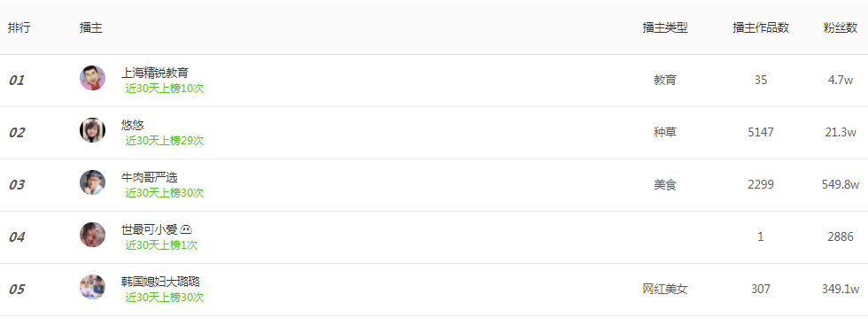Click the 近30天上榜1次 tag

tap(161, 245)
